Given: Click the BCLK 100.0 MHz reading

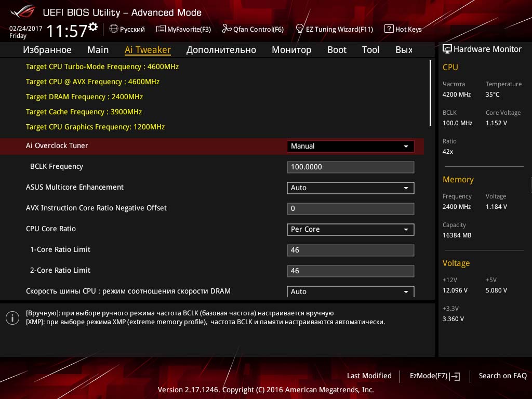Looking at the screenshot, I should click(457, 123).
